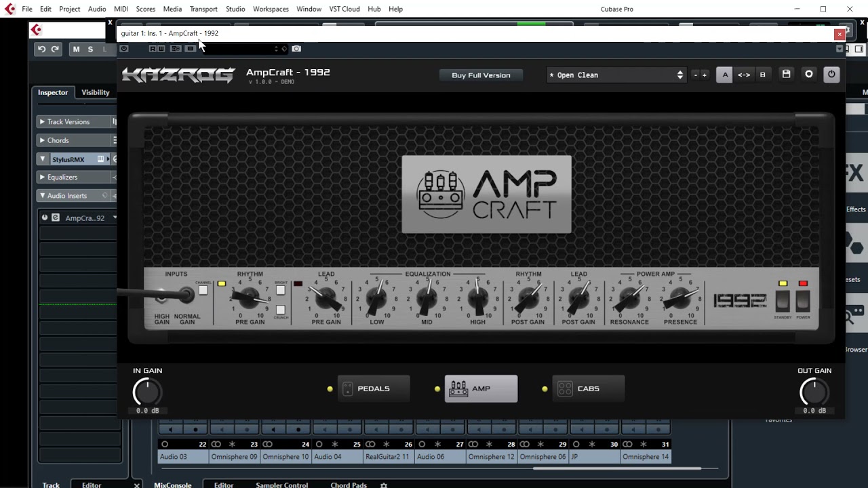Open the CABS section
This screenshot has height=488, width=868.
(588, 389)
